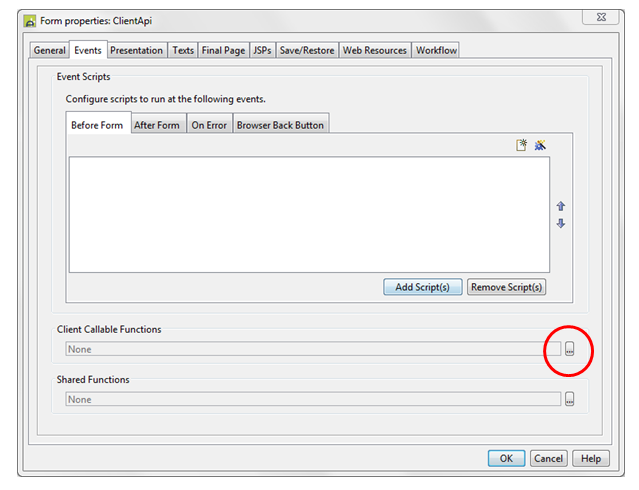The width and height of the screenshot is (639, 490).
Task: Switch to the Save/Restore tab
Action: 307,50
